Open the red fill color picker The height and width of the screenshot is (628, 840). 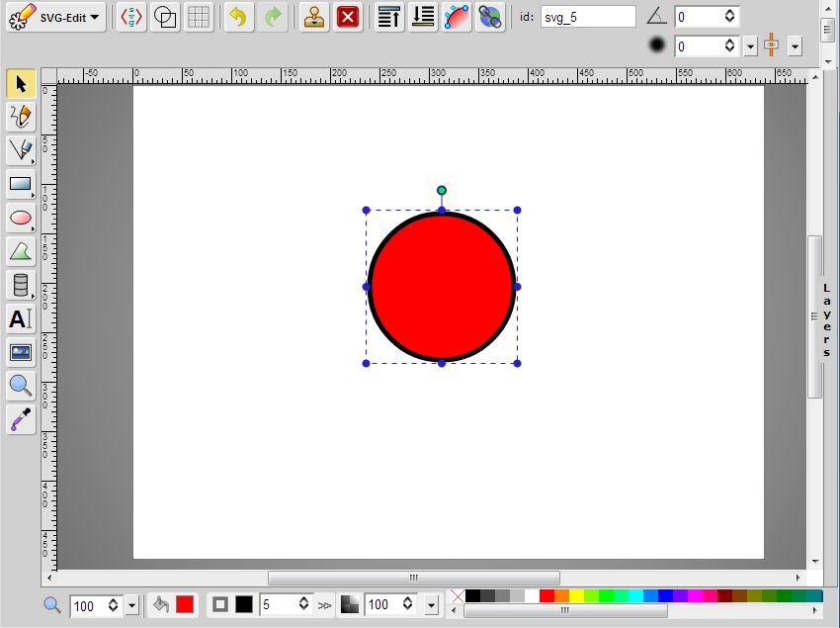(x=185, y=605)
